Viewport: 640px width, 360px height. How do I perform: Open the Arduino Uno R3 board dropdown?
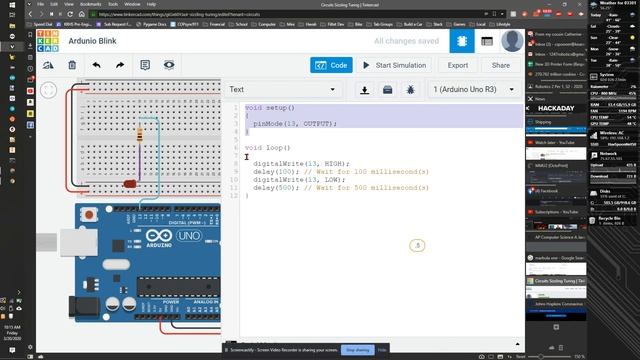coord(474,89)
